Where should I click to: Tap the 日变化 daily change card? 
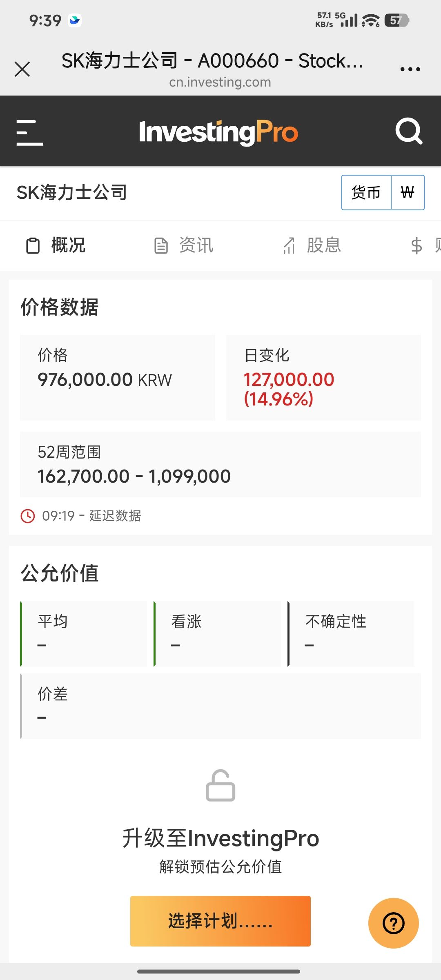point(323,377)
